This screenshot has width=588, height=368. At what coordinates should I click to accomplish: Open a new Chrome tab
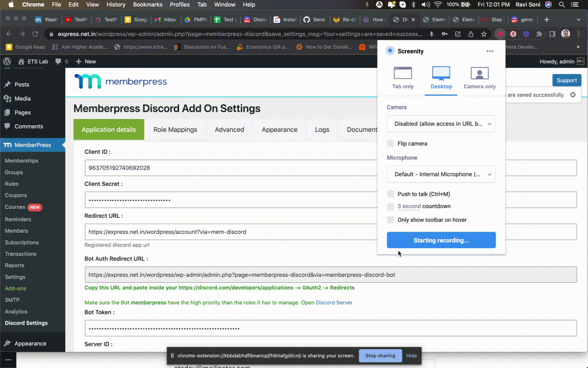(x=547, y=19)
